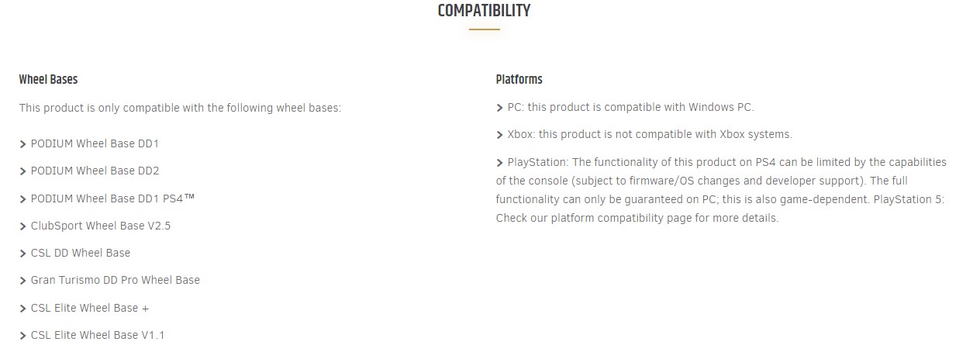Screen dimensions: 980x352
Task: Select PODIUM Wheel Base DD1 PS4 item
Action: (x=112, y=198)
